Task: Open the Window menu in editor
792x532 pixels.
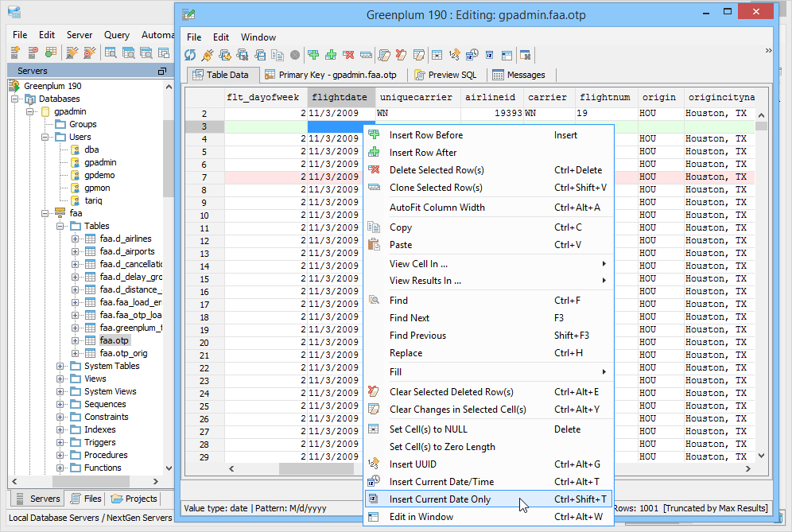Action: click(258, 37)
